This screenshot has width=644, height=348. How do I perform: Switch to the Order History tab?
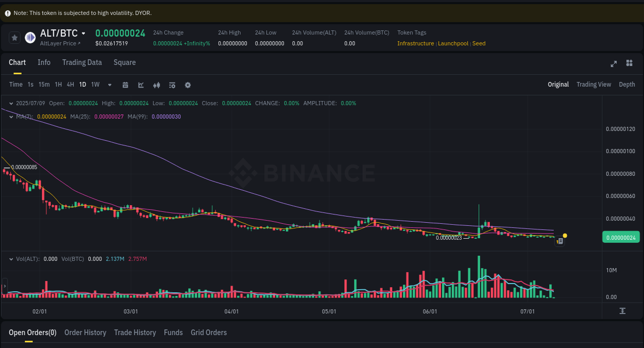(85, 333)
